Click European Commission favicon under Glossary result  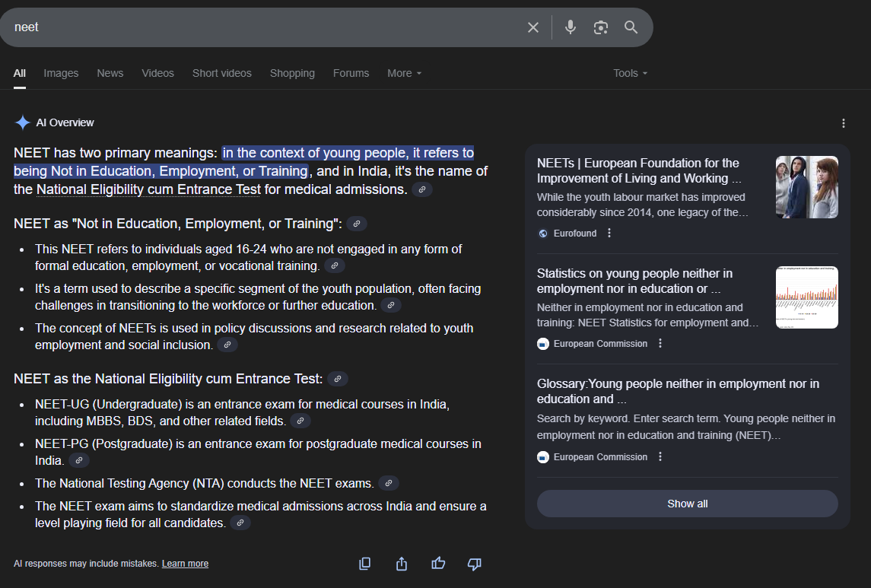(x=543, y=457)
